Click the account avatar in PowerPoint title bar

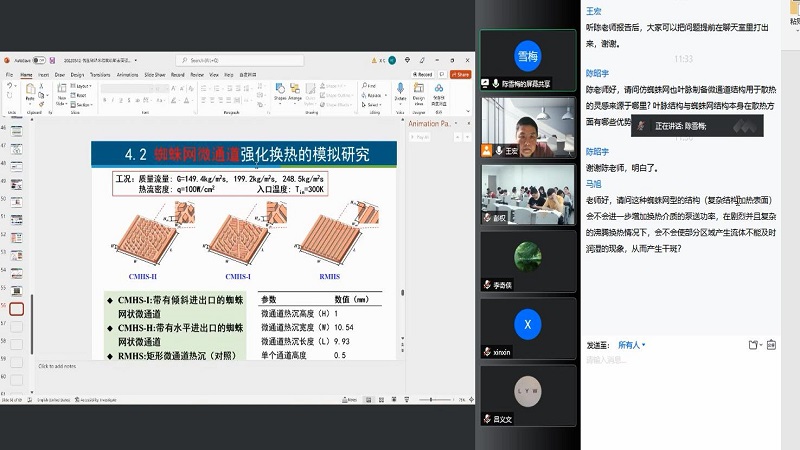pos(392,60)
